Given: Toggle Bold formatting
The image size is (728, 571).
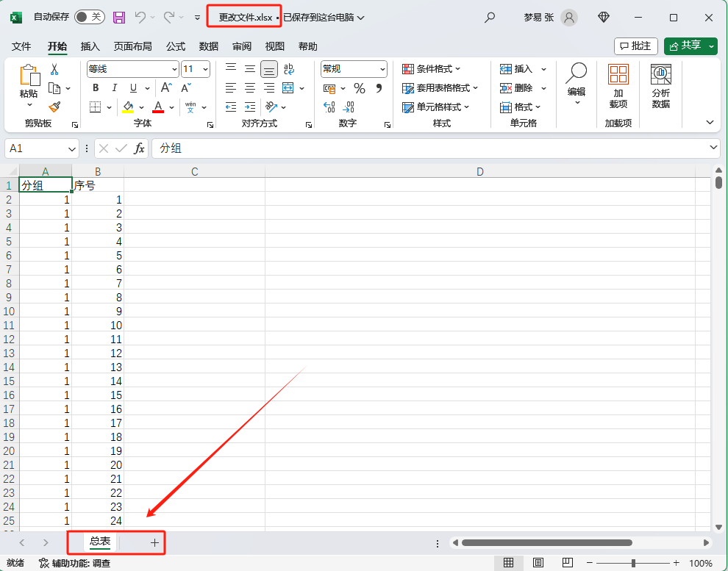Looking at the screenshot, I should point(96,87).
